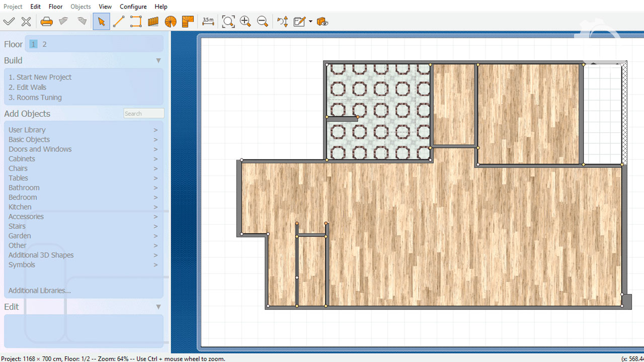
Task: Click the Additional Libraries link
Action: click(x=39, y=291)
